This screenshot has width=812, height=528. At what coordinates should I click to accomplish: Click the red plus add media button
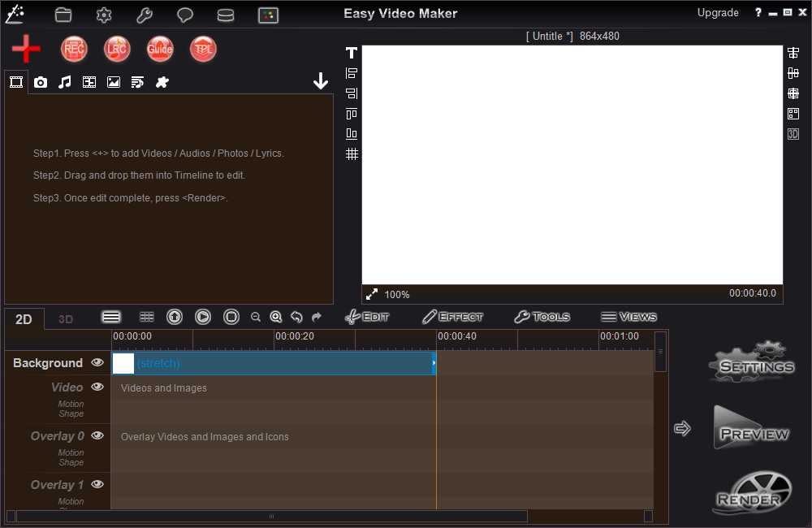[x=26, y=49]
